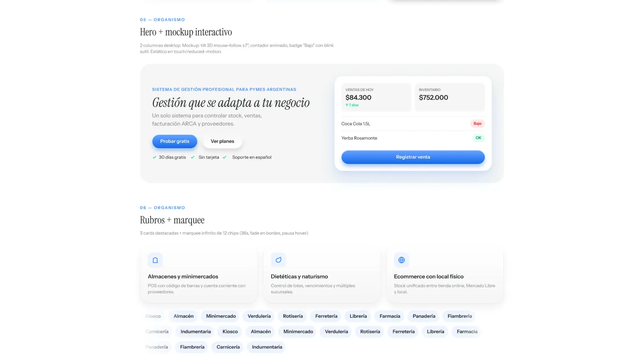Viewport: 644px width, 362px height.
Task: Click the red Bajo badge
Action: pyautogui.click(x=477, y=124)
